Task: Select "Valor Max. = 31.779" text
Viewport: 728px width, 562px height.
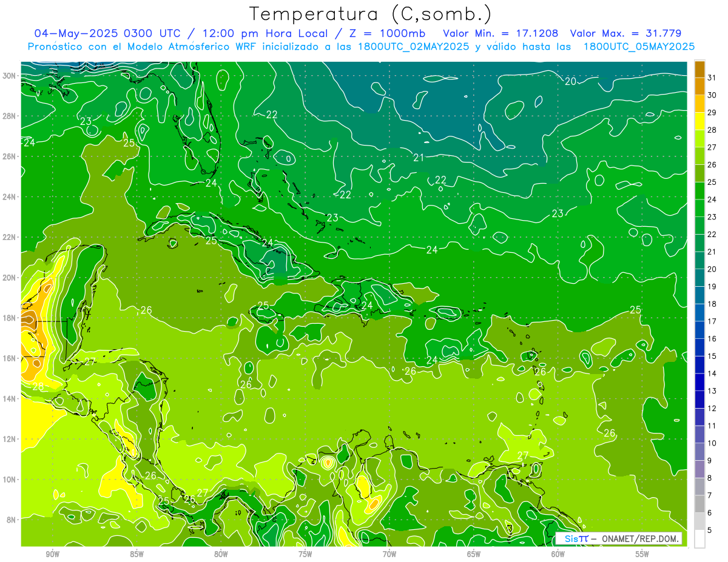Action: coord(625,33)
